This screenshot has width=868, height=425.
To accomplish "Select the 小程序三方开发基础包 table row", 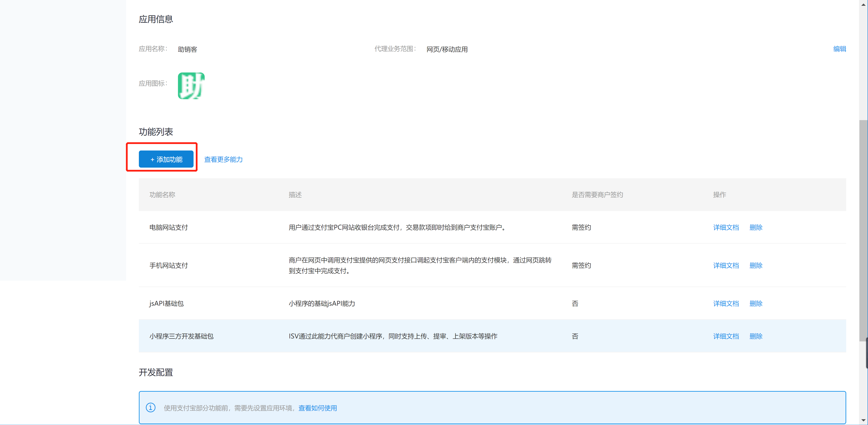I will (x=181, y=336).
